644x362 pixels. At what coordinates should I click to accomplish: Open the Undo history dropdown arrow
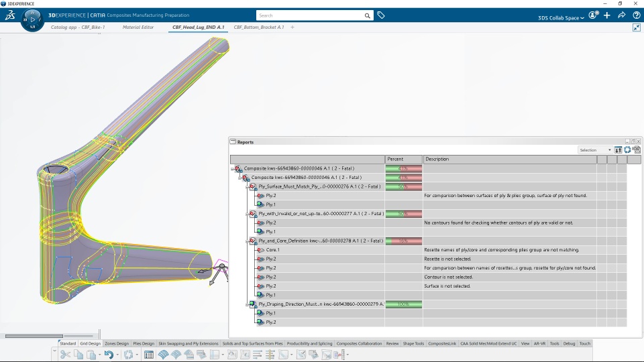tap(117, 355)
